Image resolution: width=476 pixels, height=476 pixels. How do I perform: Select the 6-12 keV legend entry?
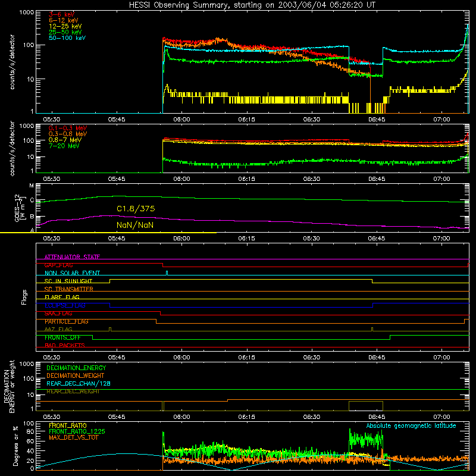coord(64,20)
